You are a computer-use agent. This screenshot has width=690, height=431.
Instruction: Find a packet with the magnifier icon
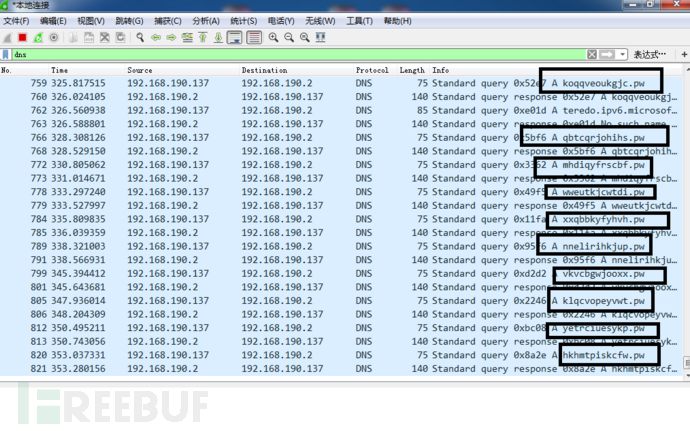[140, 38]
